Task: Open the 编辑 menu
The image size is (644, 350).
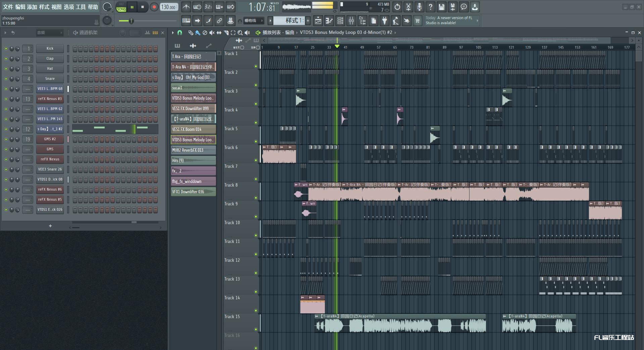Action: [20, 7]
